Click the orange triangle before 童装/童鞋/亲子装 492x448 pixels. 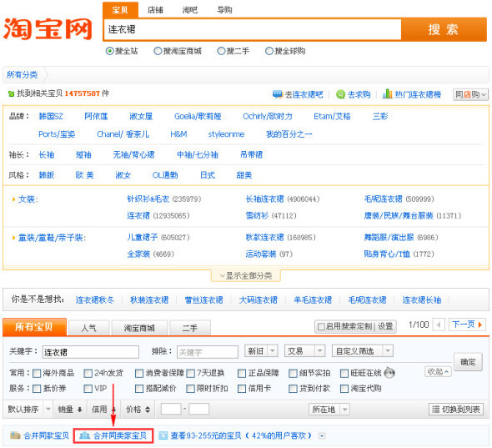tap(13, 238)
